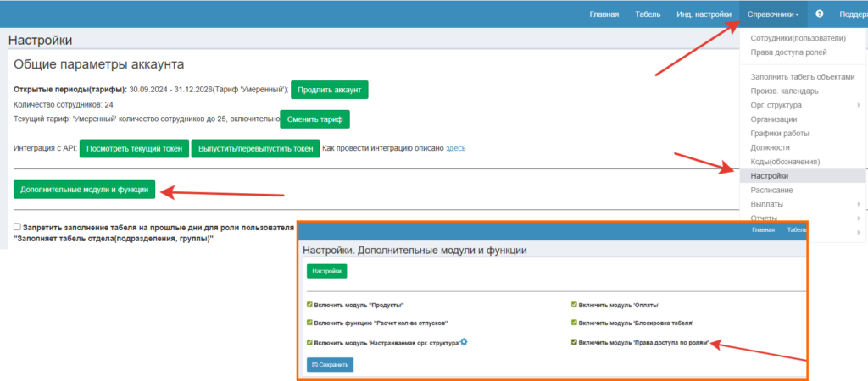
Task: Click the Продлить аккаунт button
Action: [330, 90]
